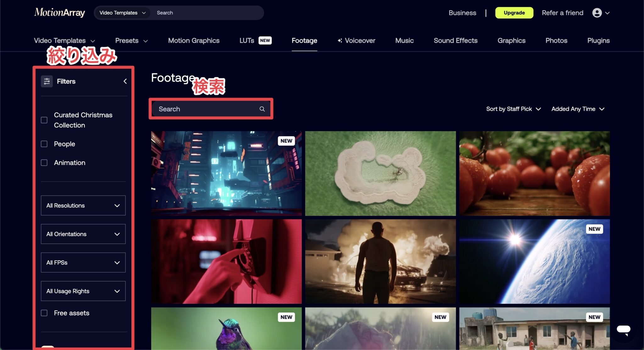Expand the All Resolutions dropdown
644x350 pixels.
[x=83, y=206]
